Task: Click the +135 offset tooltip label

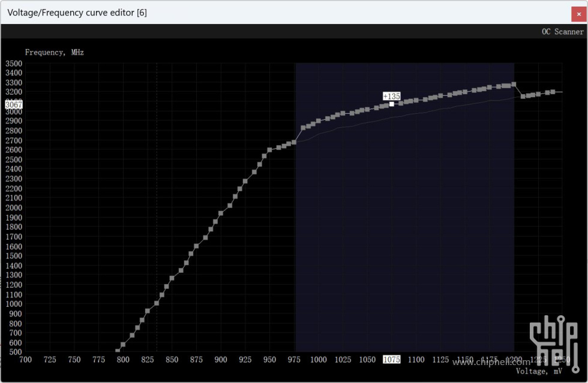Action: 391,96
